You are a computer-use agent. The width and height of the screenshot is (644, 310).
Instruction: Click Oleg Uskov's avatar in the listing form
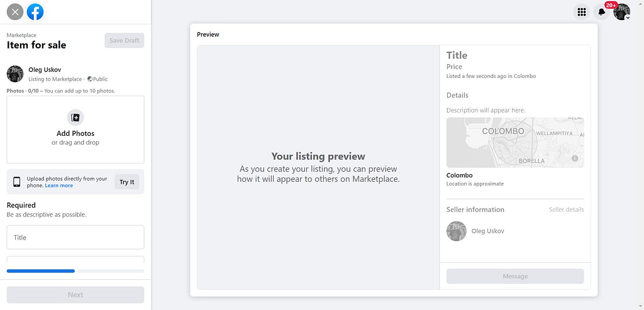click(x=15, y=74)
